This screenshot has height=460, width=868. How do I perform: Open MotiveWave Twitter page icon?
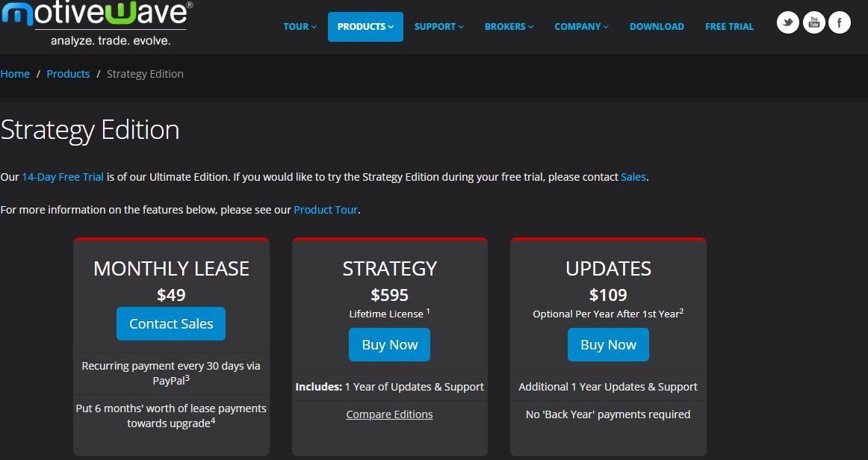click(x=788, y=22)
